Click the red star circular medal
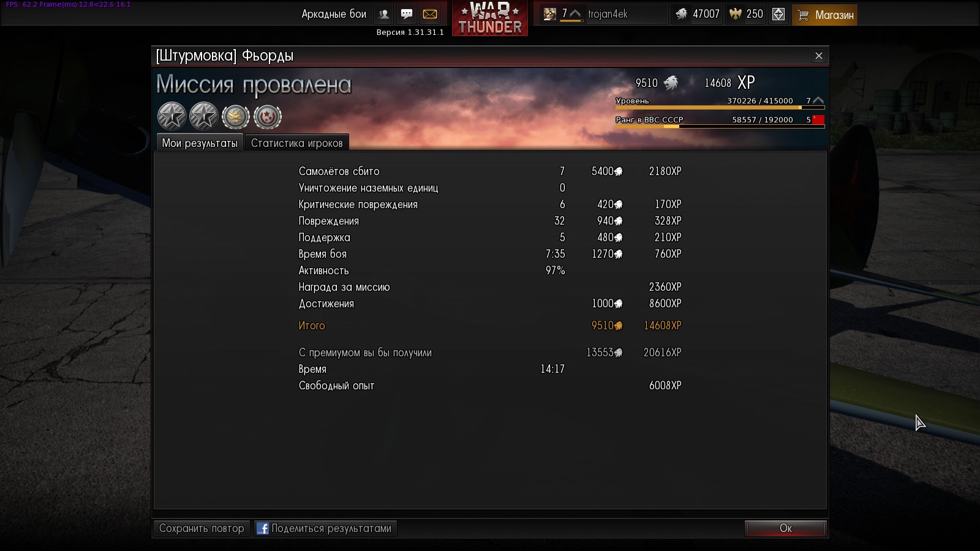 (x=267, y=116)
